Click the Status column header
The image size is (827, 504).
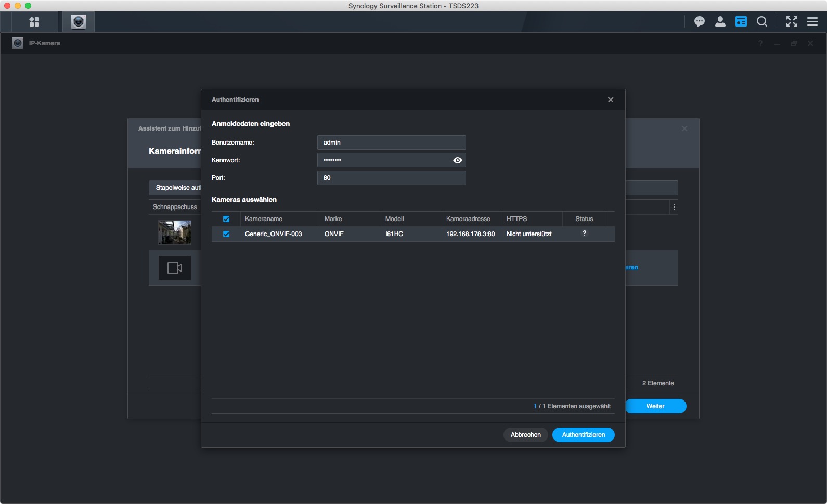(x=584, y=219)
